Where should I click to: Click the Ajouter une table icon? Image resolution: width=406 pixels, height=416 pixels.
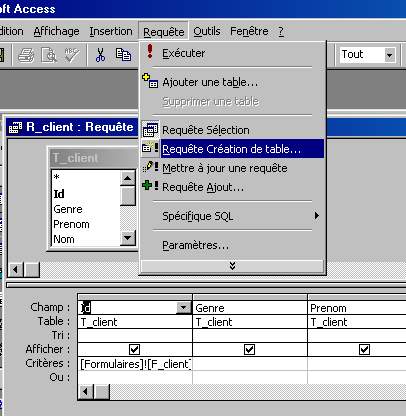150,81
